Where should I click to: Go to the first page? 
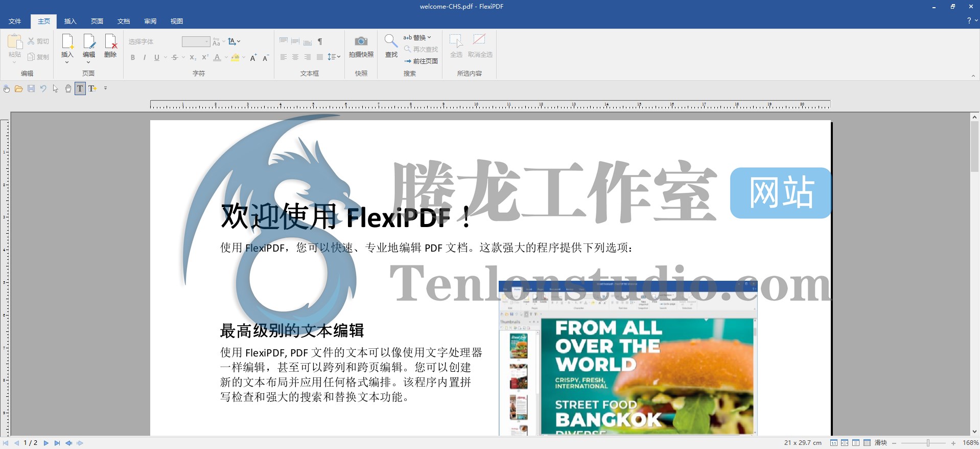tap(6, 443)
